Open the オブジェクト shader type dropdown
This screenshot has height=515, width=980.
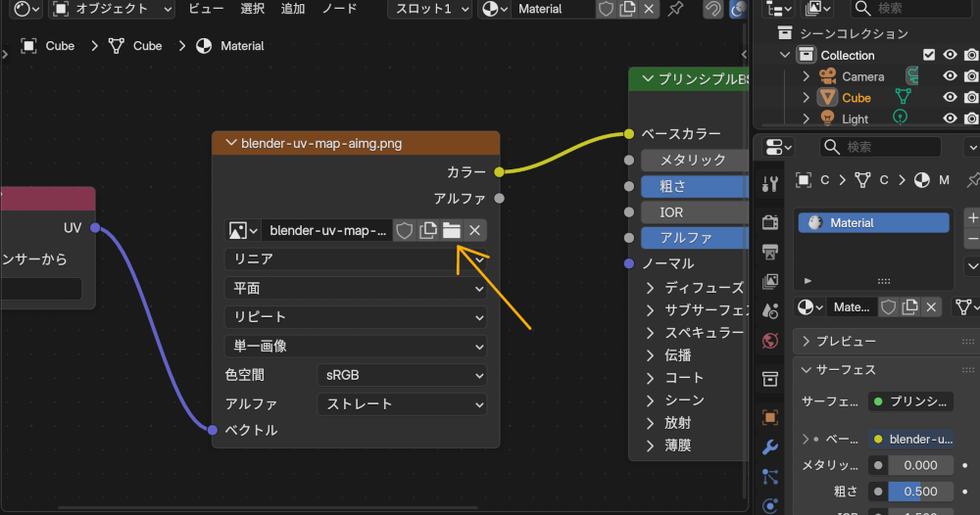coord(112,9)
